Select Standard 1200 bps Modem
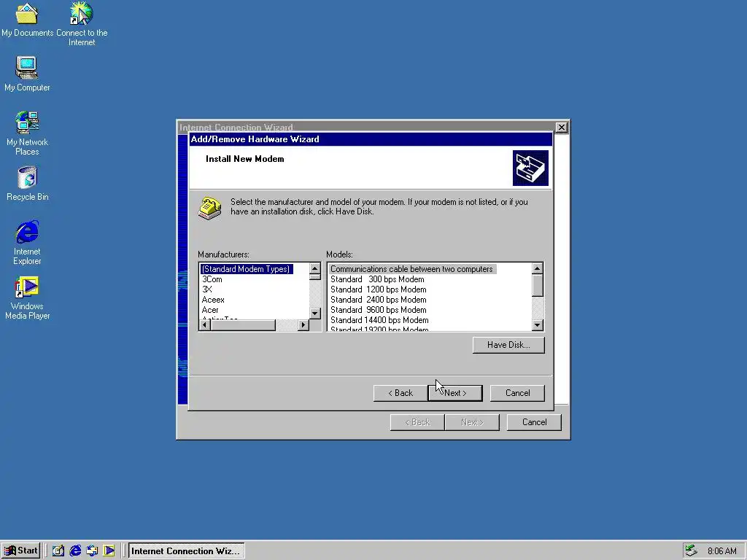747x560 pixels. [379, 289]
